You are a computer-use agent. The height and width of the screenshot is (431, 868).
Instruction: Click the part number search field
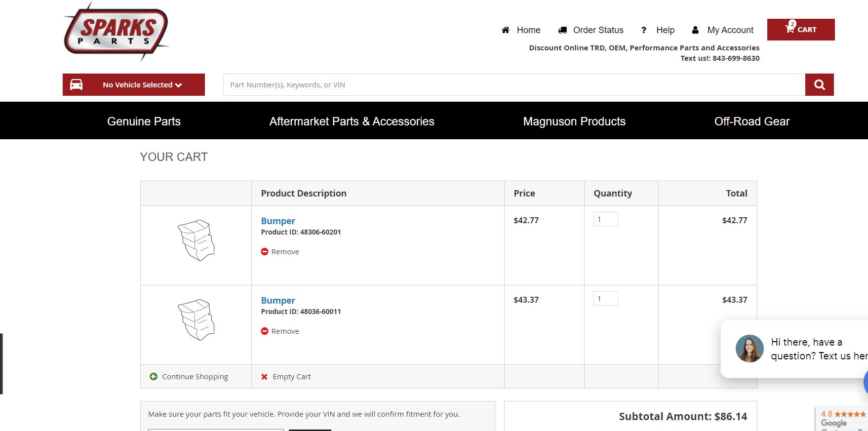(514, 85)
